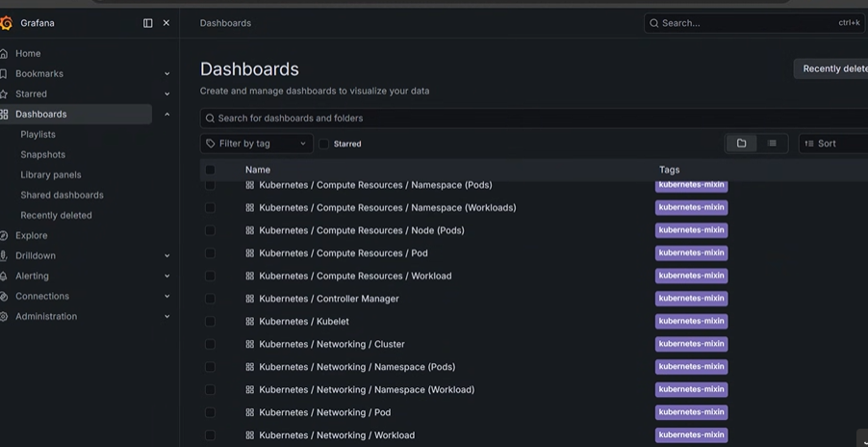Image resolution: width=868 pixels, height=447 pixels.
Task: Expand the Administration section chevron
Action: (167, 316)
